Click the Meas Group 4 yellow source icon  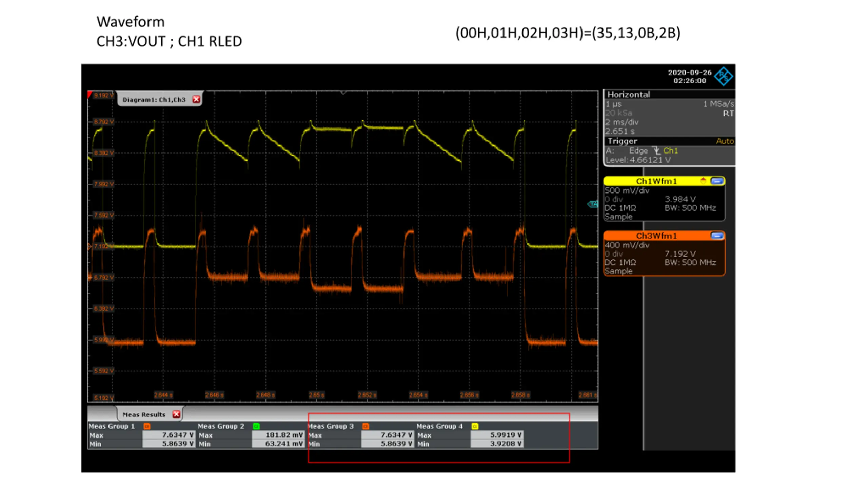(475, 426)
